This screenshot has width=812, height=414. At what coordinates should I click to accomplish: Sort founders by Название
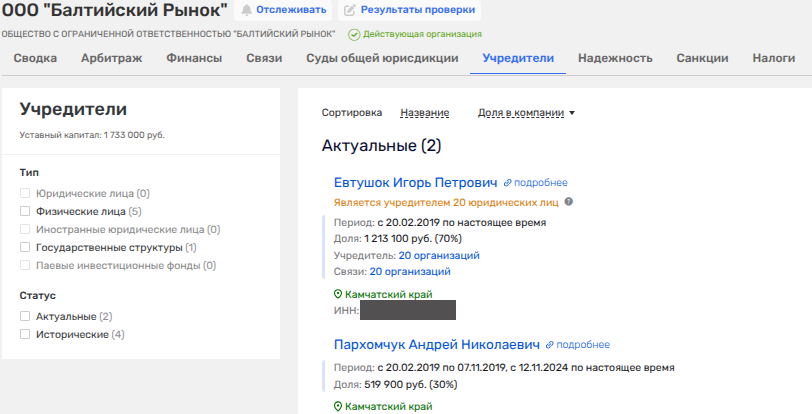click(x=425, y=112)
